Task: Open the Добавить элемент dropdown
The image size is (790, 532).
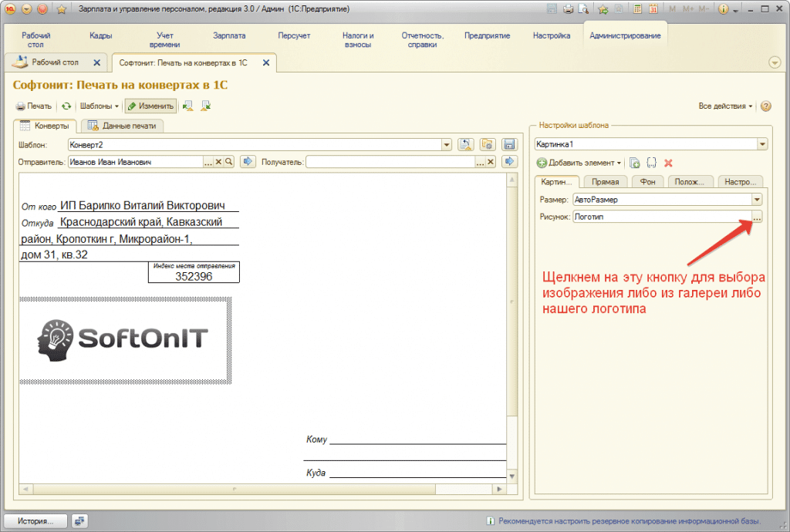Action: pos(579,163)
